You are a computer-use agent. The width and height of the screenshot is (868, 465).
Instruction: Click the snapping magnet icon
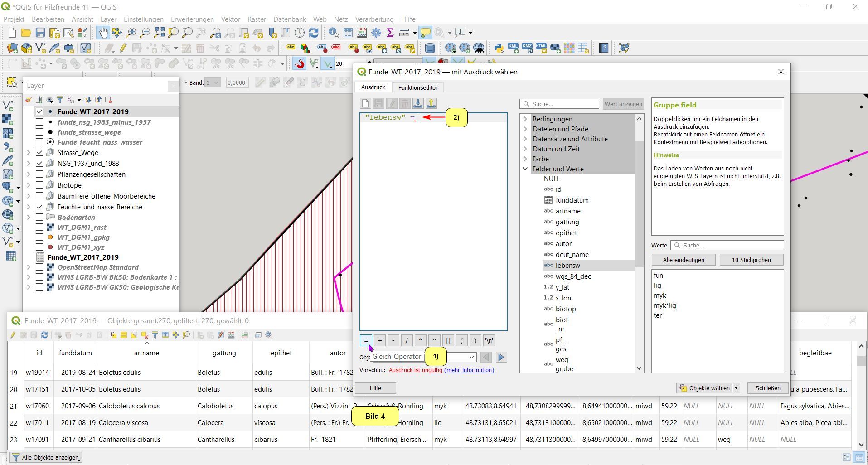300,64
